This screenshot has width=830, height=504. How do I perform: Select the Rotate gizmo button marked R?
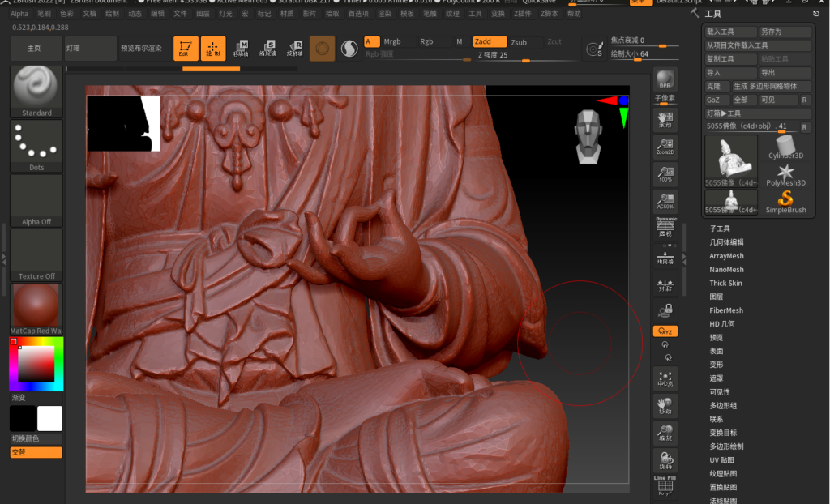295,48
